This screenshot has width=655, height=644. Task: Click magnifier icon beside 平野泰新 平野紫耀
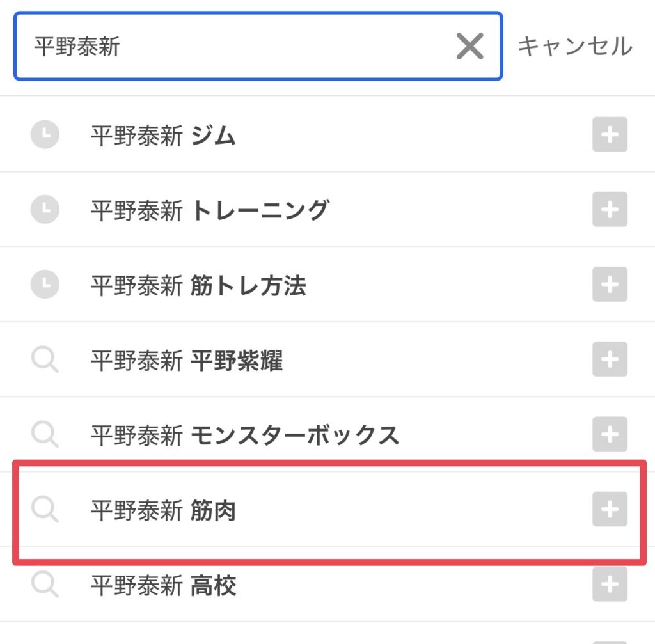pyautogui.click(x=45, y=359)
